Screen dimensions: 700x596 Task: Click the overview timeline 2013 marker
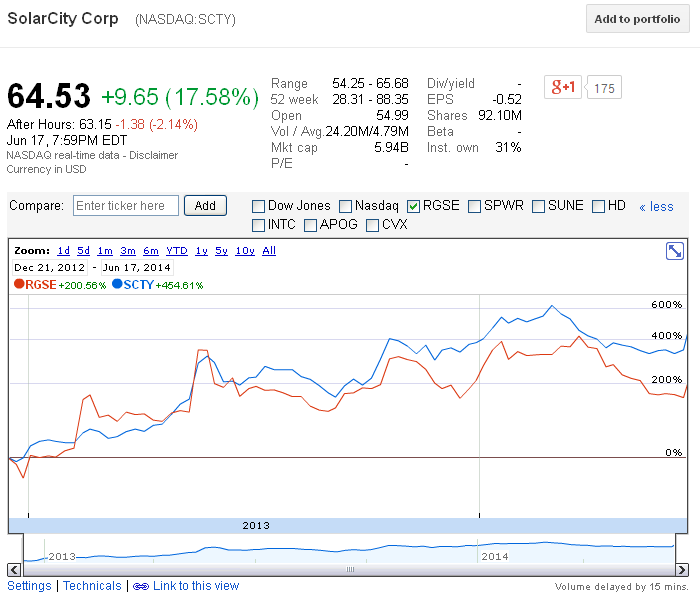click(62, 557)
